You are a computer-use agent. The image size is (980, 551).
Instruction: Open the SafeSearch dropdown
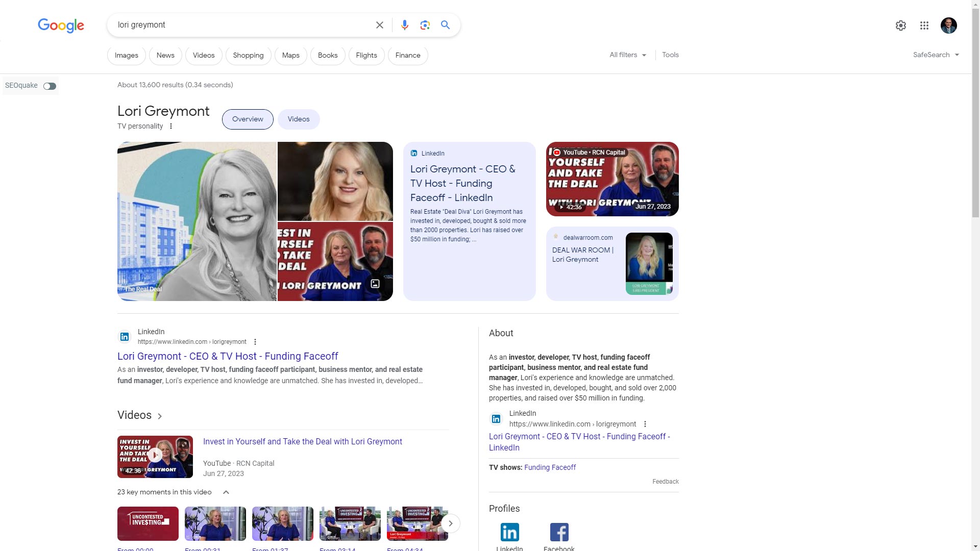(936, 55)
